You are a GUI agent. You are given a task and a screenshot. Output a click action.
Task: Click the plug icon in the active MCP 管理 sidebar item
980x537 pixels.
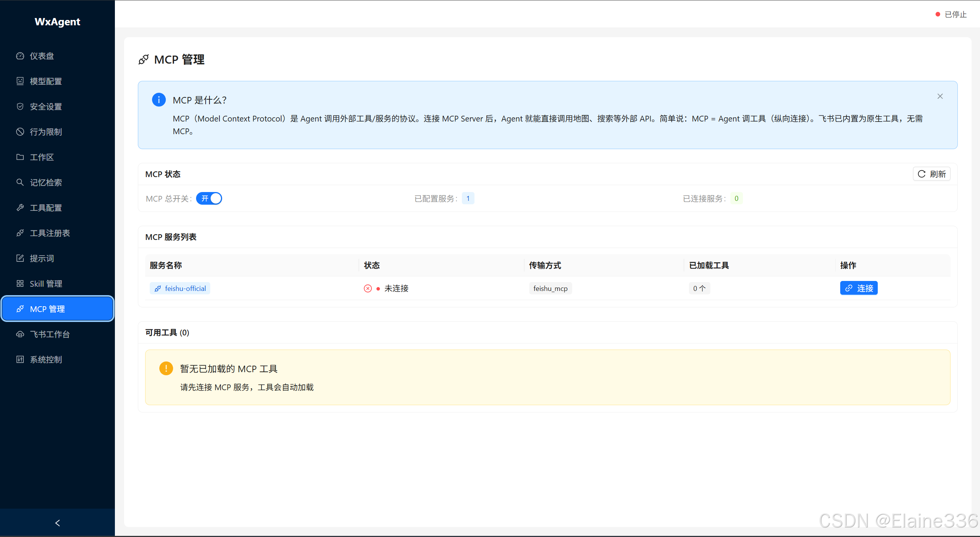pyautogui.click(x=20, y=309)
